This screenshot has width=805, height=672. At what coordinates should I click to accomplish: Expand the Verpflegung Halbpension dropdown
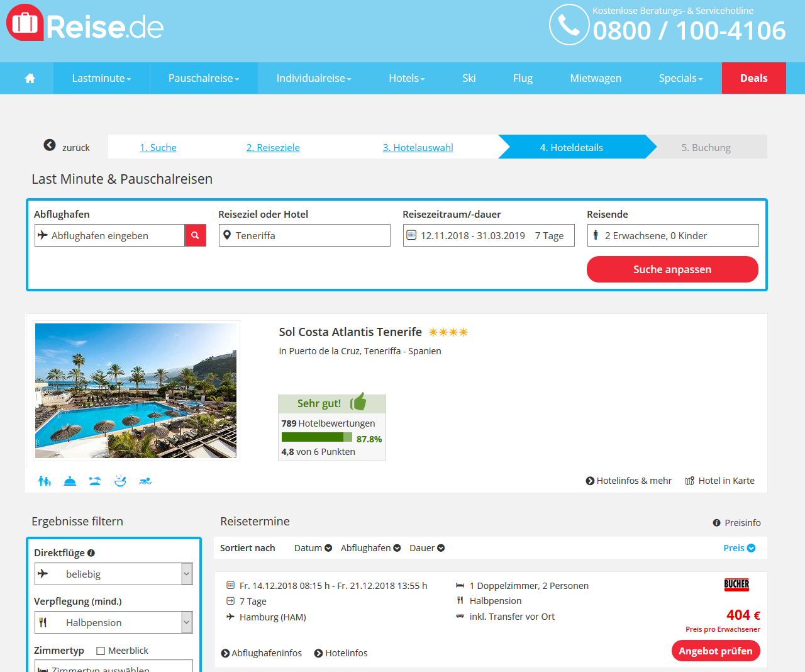point(114,622)
